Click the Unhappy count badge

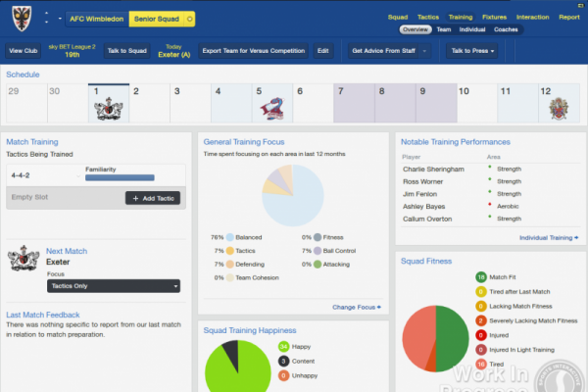pyautogui.click(x=283, y=375)
